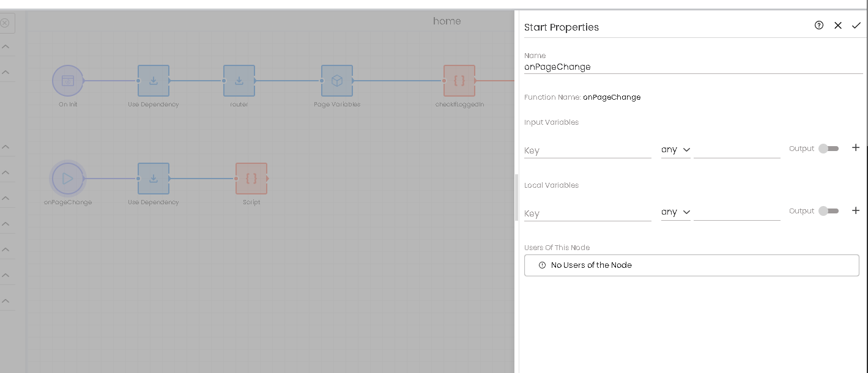Image resolution: width=868 pixels, height=373 pixels.
Task: Click the Page Variables cube node
Action: [337, 81]
